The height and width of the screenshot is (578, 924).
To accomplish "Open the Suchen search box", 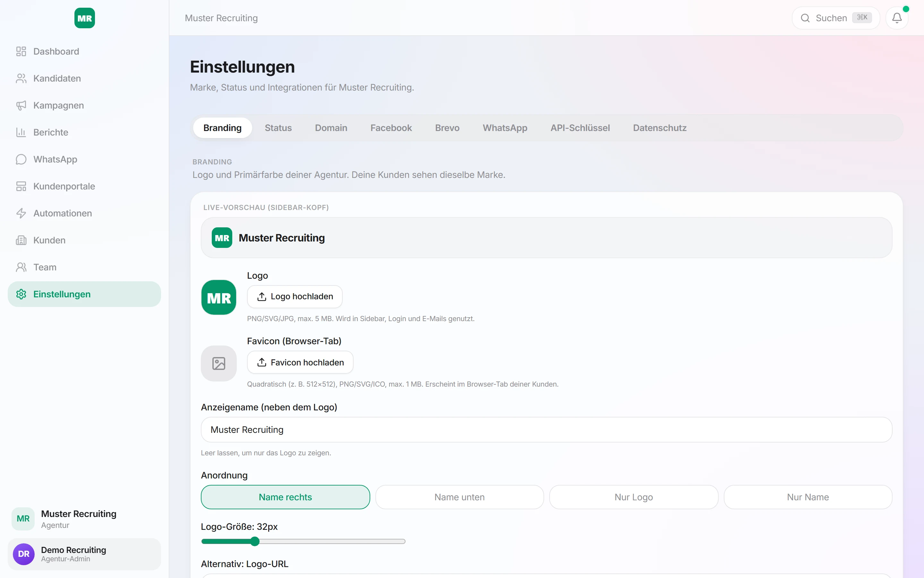I will pos(836,18).
